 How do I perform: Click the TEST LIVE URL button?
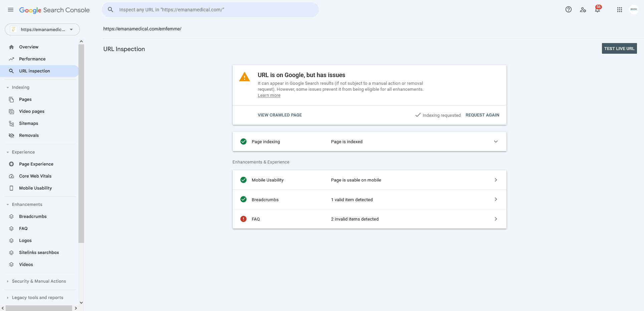coord(619,48)
